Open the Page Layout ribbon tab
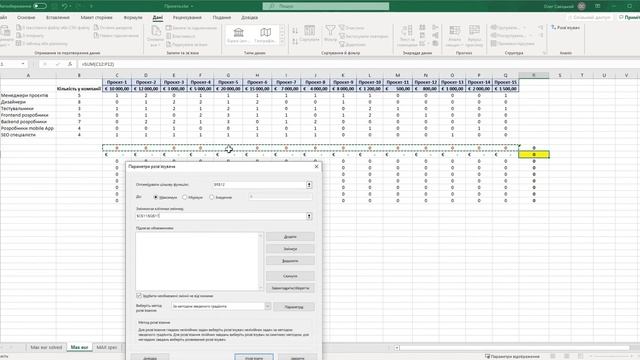 click(96, 18)
